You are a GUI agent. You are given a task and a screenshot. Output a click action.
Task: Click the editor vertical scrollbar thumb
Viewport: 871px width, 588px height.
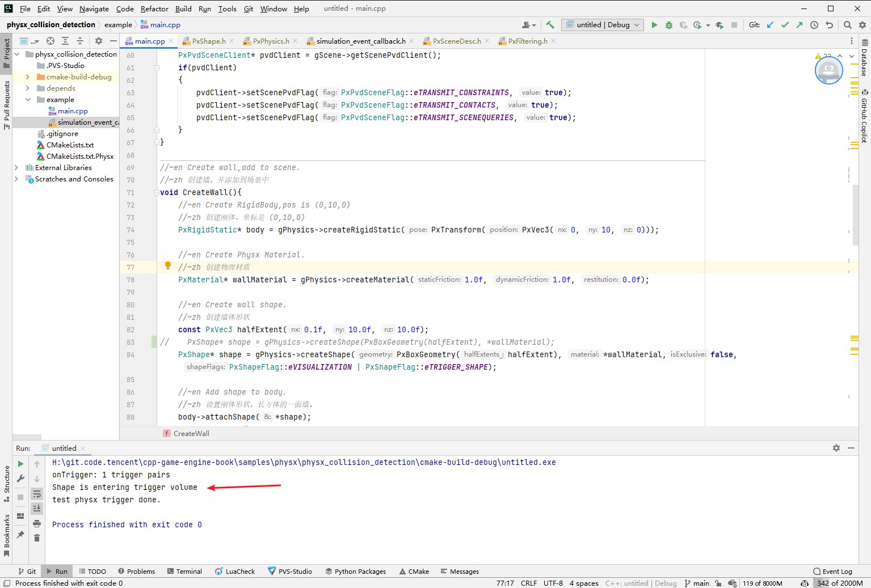tap(855, 215)
